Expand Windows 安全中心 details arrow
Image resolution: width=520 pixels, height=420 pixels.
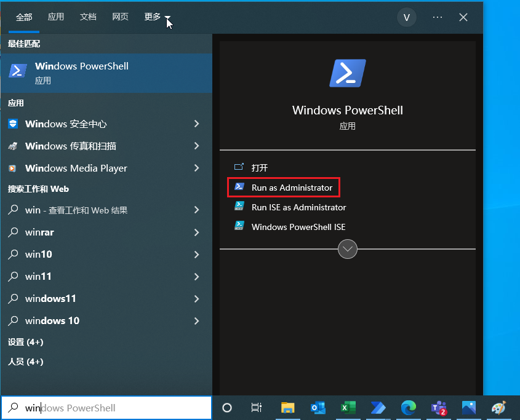click(197, 124)
